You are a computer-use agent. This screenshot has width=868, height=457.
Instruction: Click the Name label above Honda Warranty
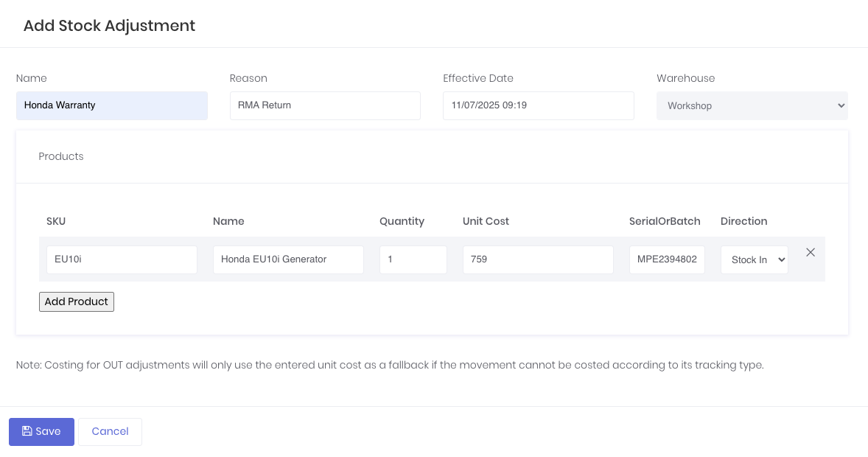click(x=31, y=78)
